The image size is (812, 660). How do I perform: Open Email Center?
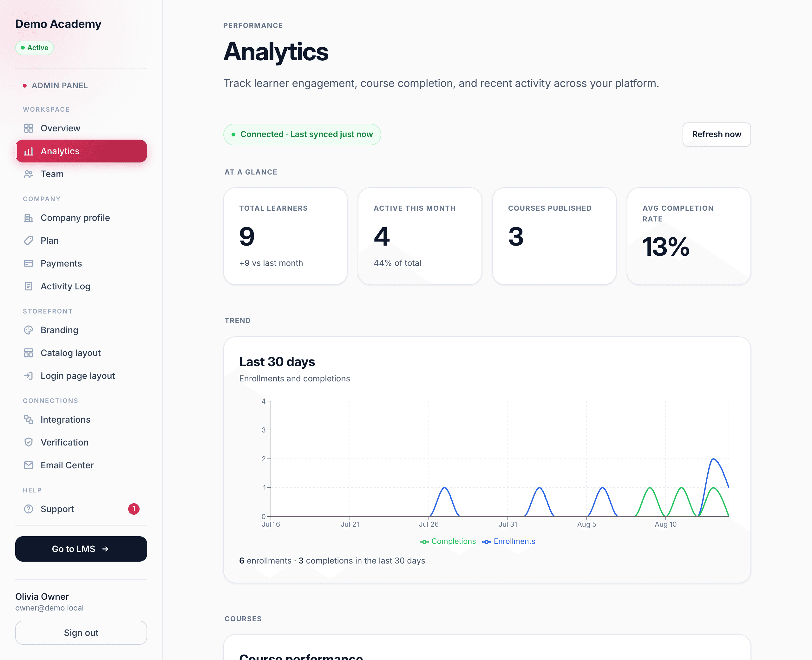click(81, 465)
